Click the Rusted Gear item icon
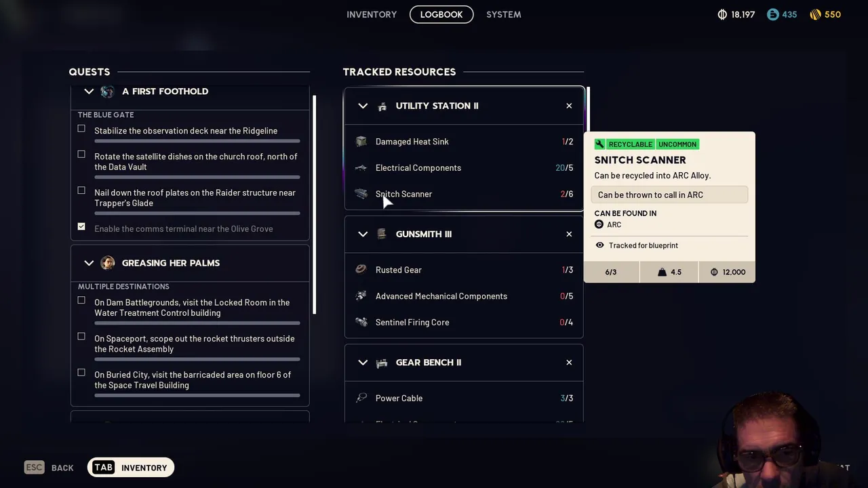Image resolution: width=868 pixels, height=488 pixels. point(361,270)
